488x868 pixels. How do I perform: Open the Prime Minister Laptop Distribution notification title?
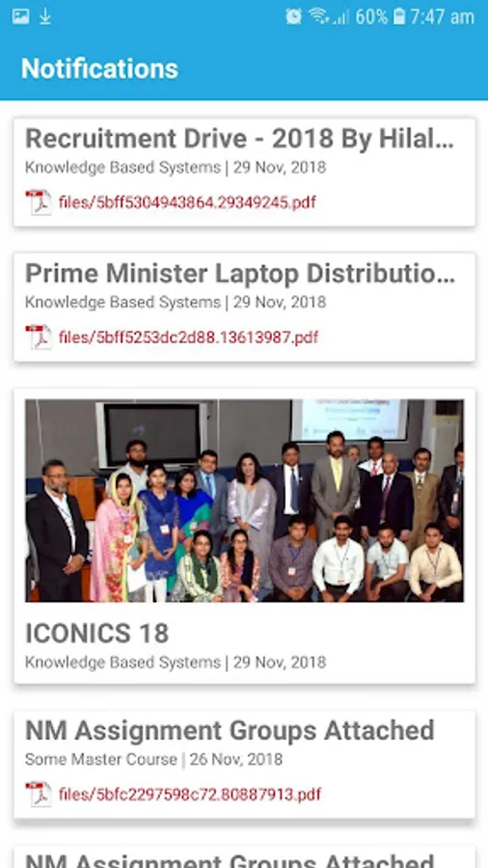coord(240,274)
